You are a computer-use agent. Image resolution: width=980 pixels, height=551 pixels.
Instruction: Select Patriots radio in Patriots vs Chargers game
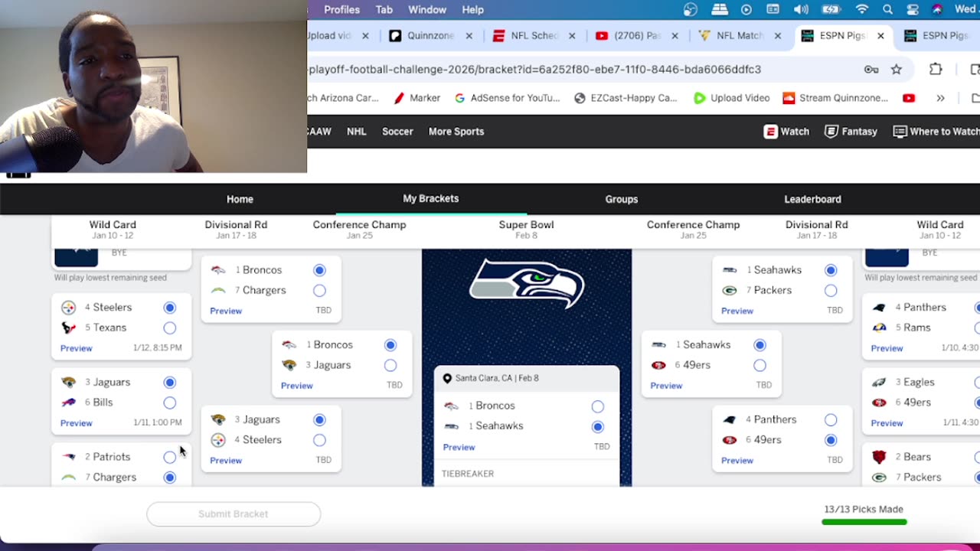coord(169,458)
